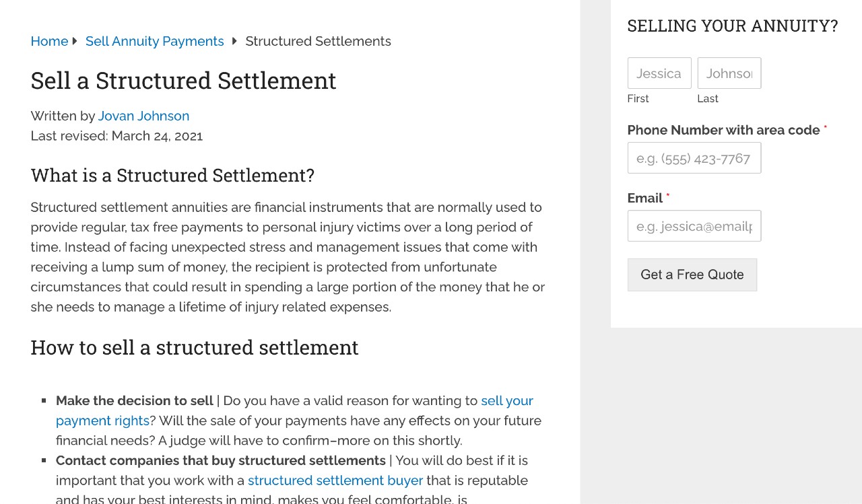The image size is (862, 504).
Task: Open the Sell Annuity Payments breadcrumb
Action: (154, 41)
